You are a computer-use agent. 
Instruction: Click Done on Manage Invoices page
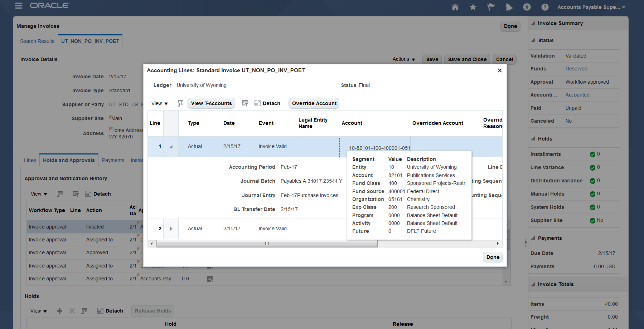coord(510,26)
